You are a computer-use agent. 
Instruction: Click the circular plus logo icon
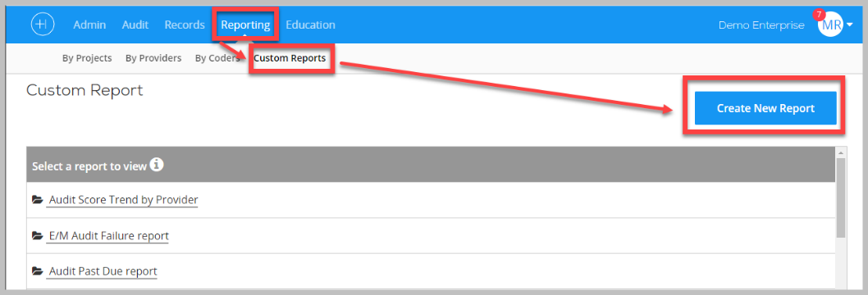(43, 25)
